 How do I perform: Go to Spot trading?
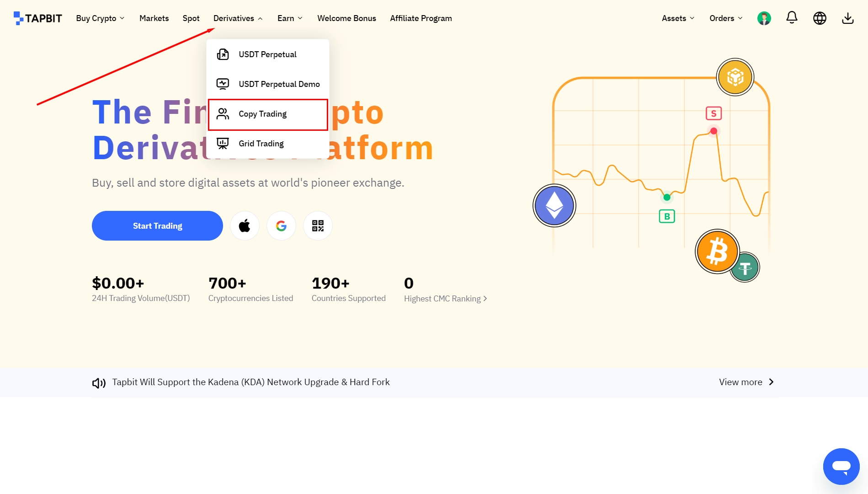click(x=191, y=18)
